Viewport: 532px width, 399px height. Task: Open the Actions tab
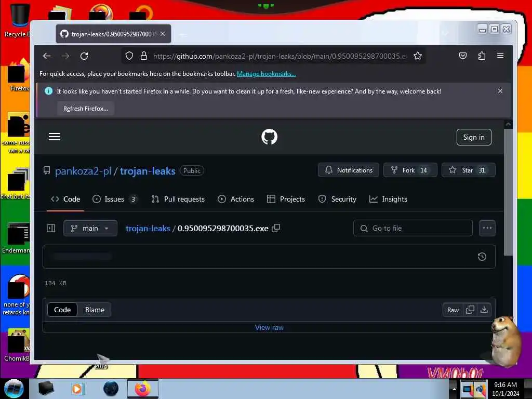(236, 199)
